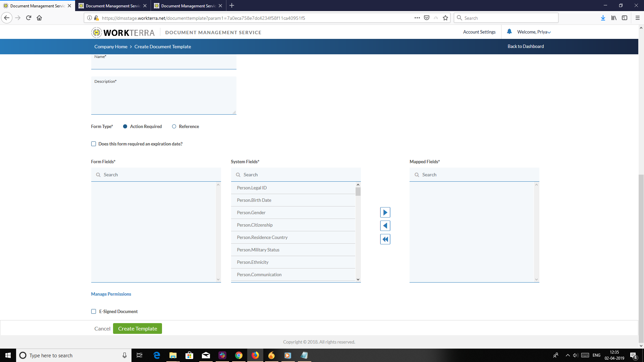Open the Windows Start menu
The width and height of the screenshot is (644, 362).
click(x=8, y=355)
